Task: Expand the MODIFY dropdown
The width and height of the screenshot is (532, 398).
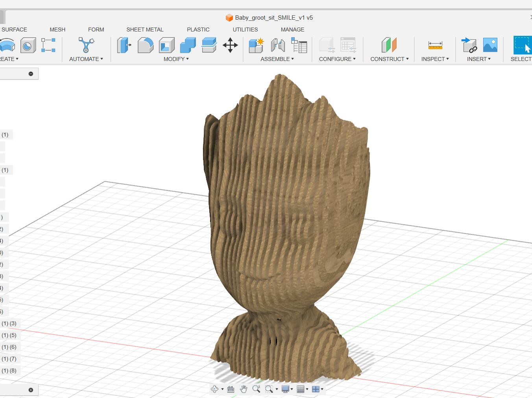Action: (176, 59)
